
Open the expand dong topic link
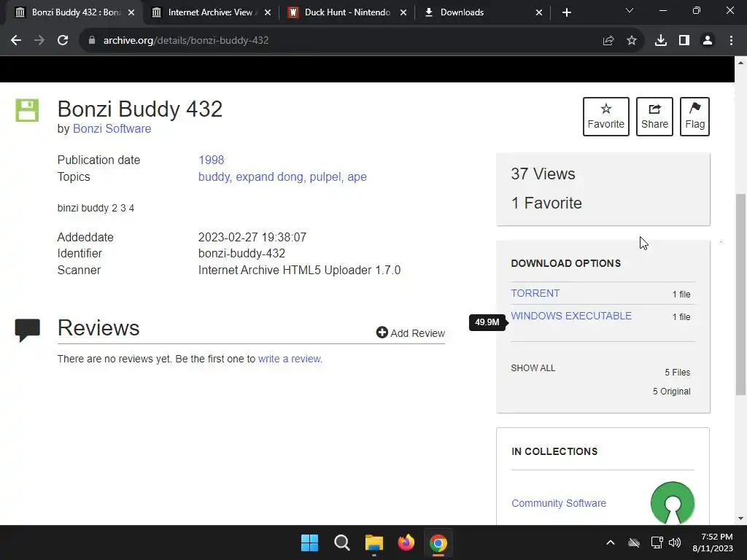269,176
